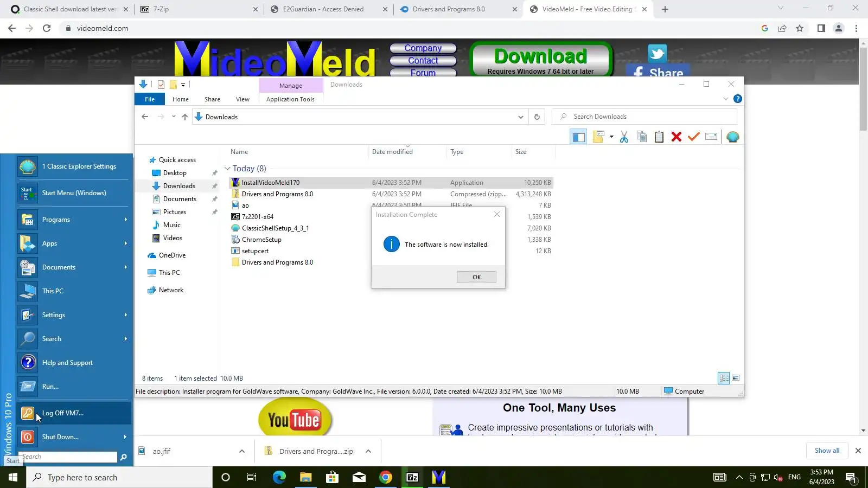The image size is (868, 488).
Task: Select the ClassicShellSetup_4_3_1 file
Action: [275, 228]
